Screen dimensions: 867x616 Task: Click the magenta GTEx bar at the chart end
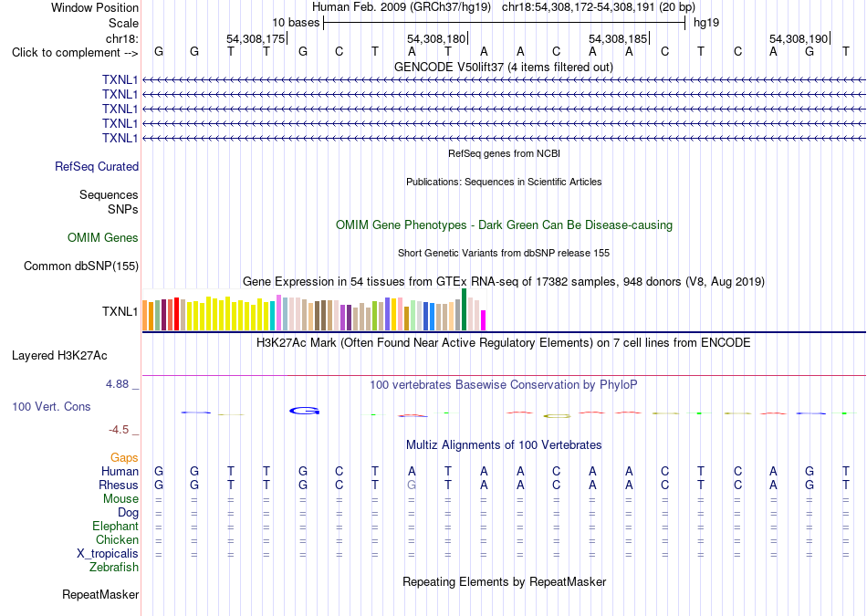coord(484,320)
